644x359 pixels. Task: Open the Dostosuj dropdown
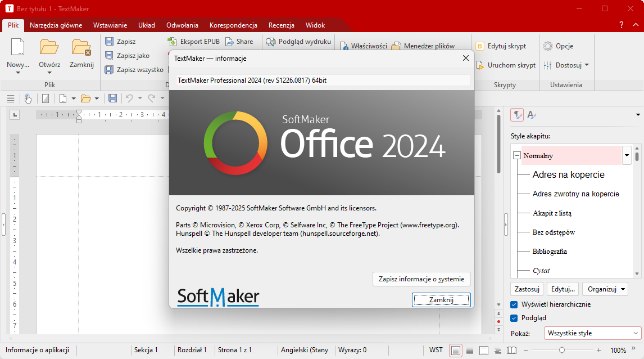(566, 65)
